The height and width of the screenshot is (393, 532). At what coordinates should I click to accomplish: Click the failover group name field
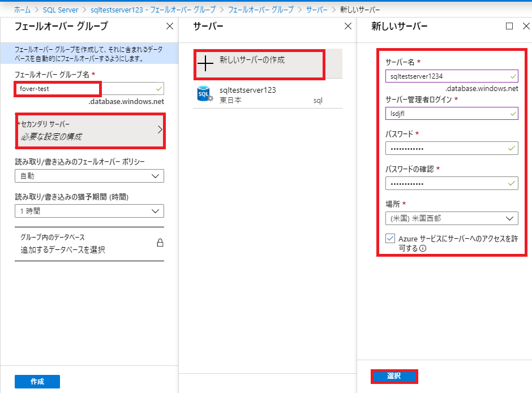point(89,89)
